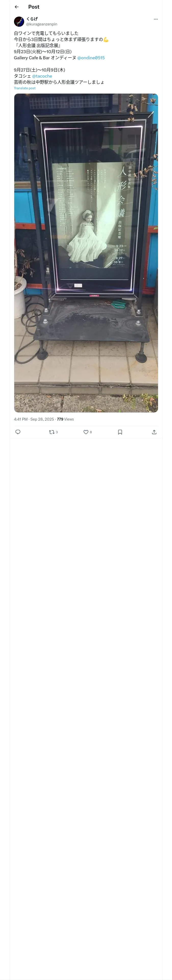Open the attached poster sign photo
Viewport: 172px width, 980px height.
tap(86, 253)
